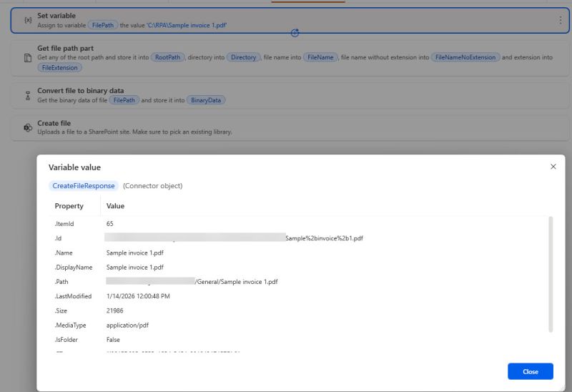Viewport: 572px width, 392px height.
Task: Click the Directory variable pill
Action: pos(243,57)
